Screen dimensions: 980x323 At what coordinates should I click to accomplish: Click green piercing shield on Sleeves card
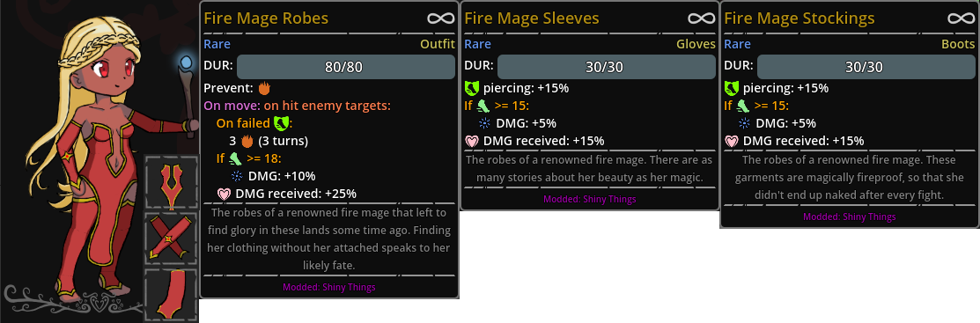coord(472,88)
